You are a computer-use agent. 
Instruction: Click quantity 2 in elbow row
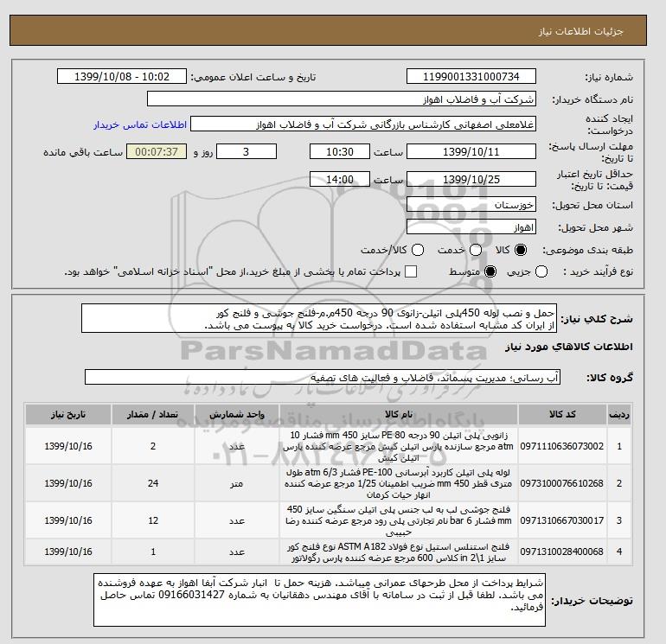[x=153, y=446]
